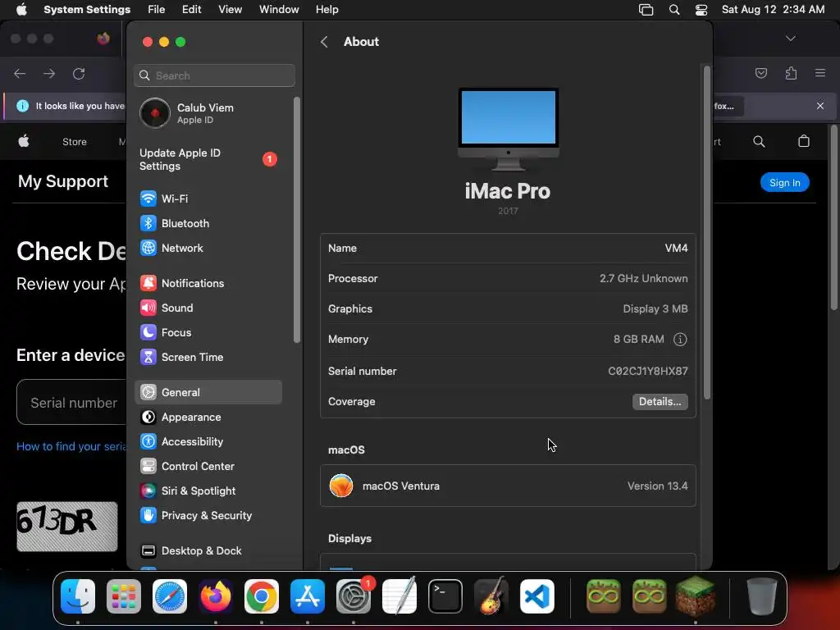This screenshot has width=840, height=630.
Task: Click the macOS Ventura version row
Action: pos(508,486)
